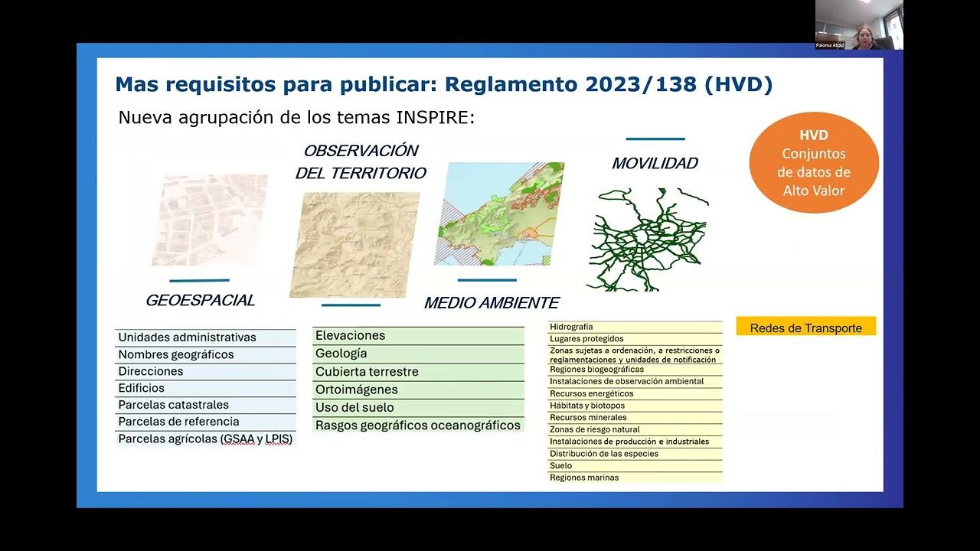The width and height of the screenshot is (980, 551).
Task: Select the 'Unidades administrativas' row
Action: coord(205,337)
